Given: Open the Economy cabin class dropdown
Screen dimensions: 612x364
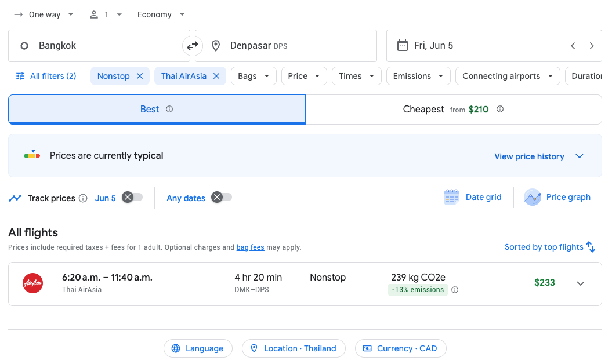Looking at the screenshot, I should tap(161, 14).
